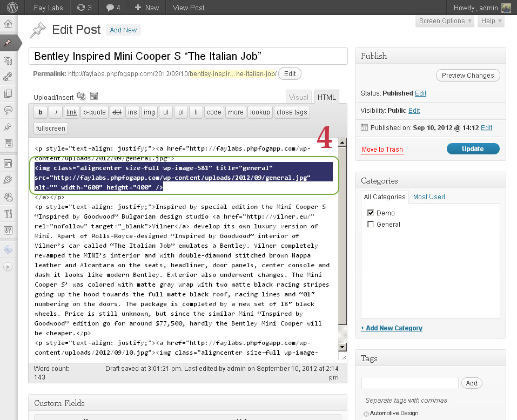Image resolution: width=517 pixels, height=420 pixels.
Task: Insert deleted text tag with del button
Action: point(117,112)
